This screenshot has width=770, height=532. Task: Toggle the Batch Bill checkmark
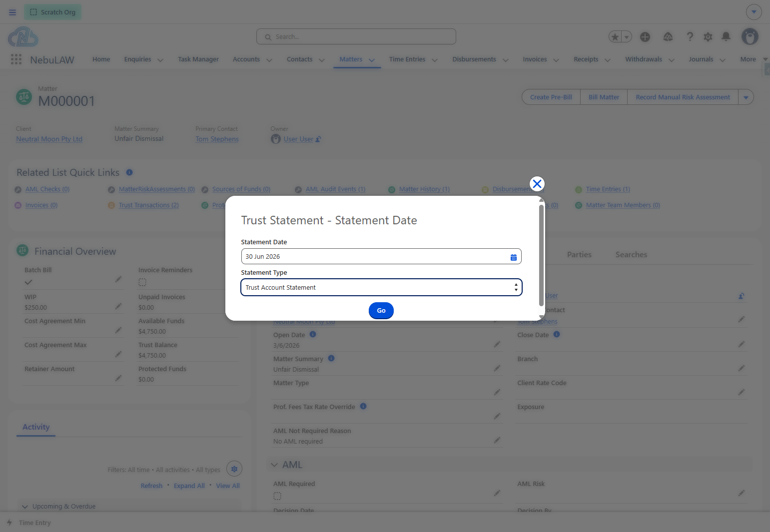(x=28, y=282)
